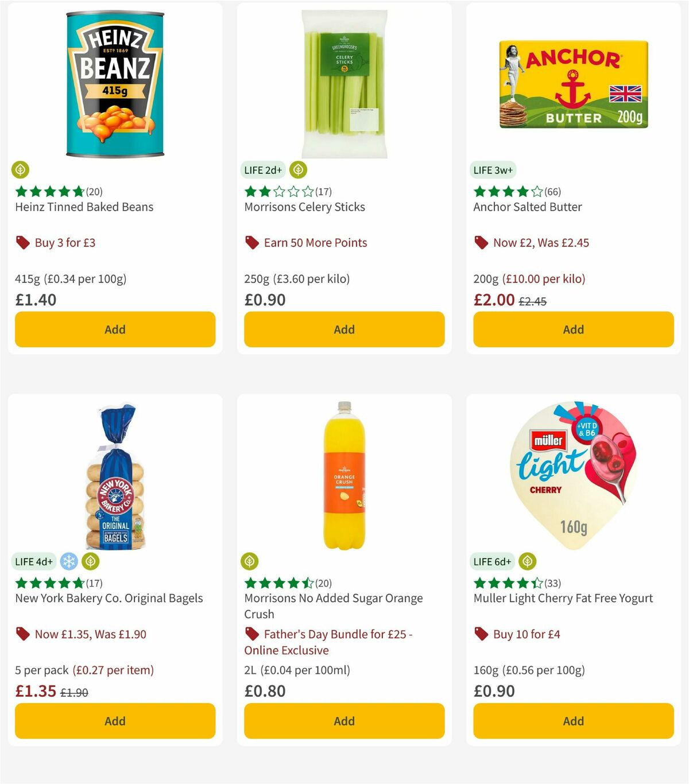
Task: Select the leaf icon on Orange Crush
Action: click(251, 561)
